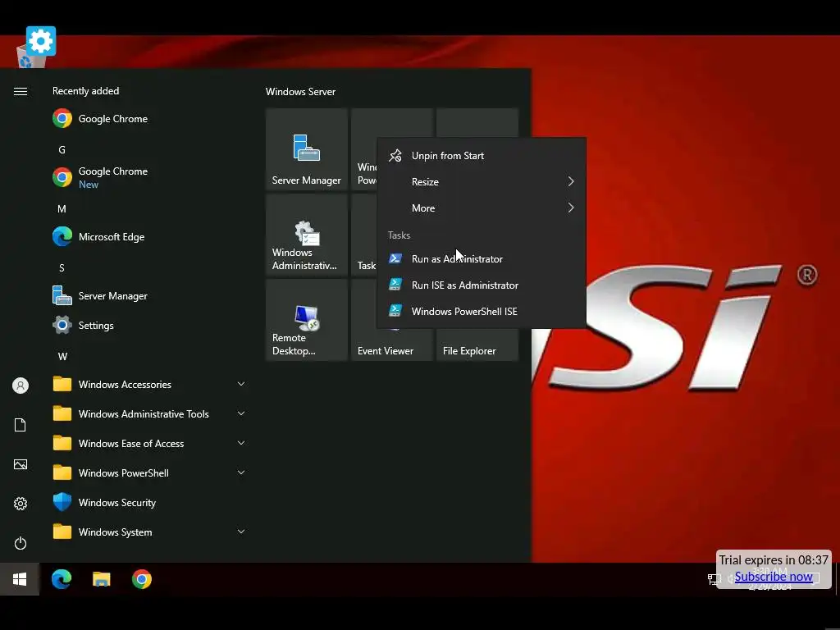Jump to letter W section header
Image resolution: width=840 pixels, height=630 pixels.
tap(62, 356)
